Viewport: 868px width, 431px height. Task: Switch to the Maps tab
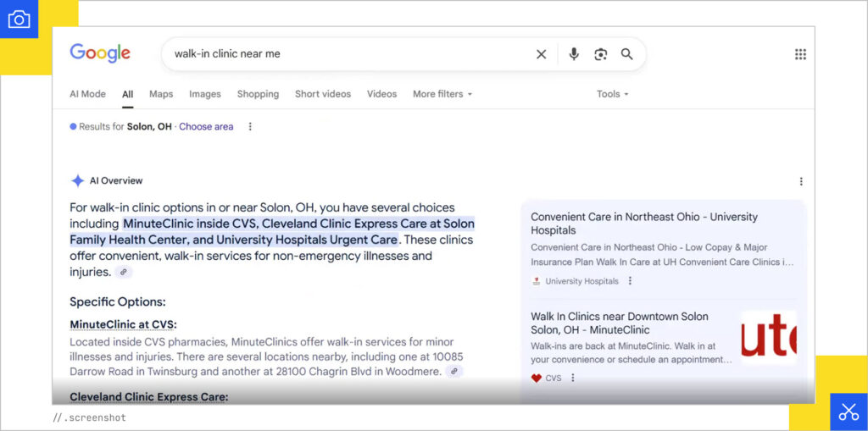pos(161,94)
